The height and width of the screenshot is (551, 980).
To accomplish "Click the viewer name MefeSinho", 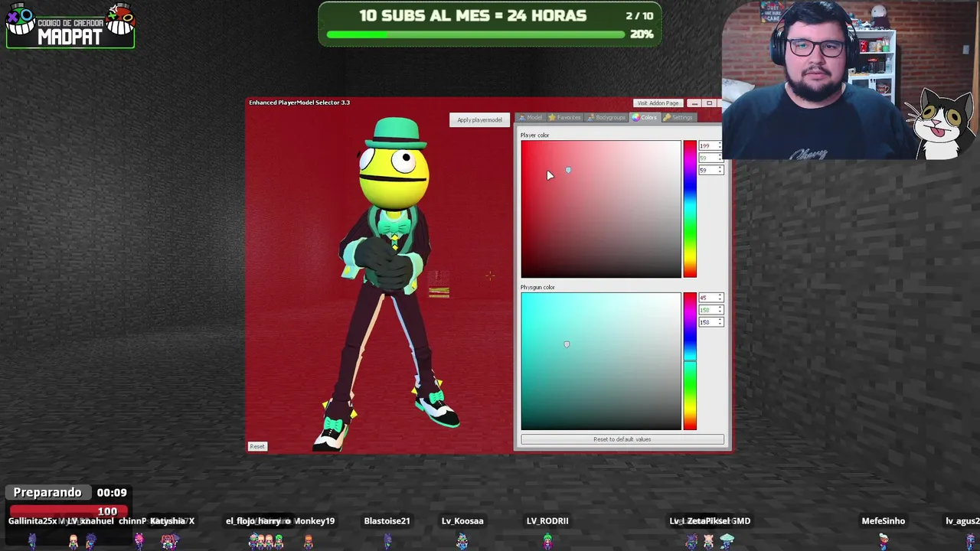I will (x=884, y=521).
